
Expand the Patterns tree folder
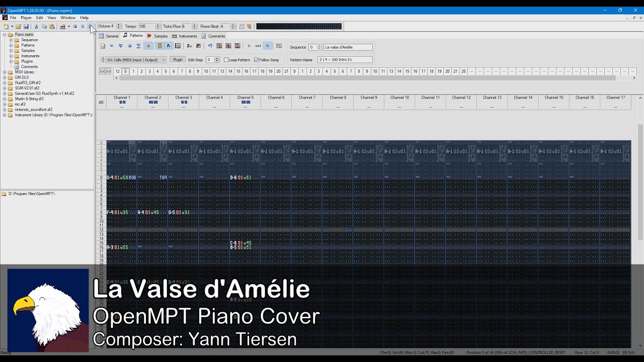11,45
